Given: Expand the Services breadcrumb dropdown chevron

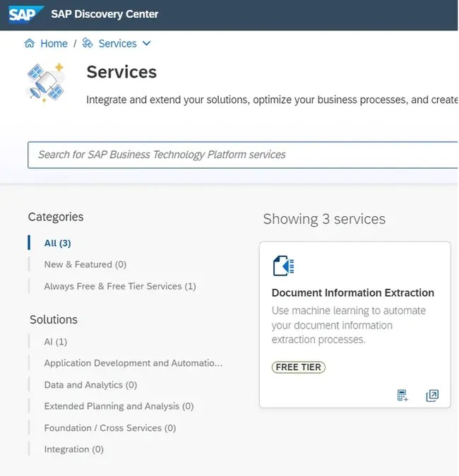Looking at the screenshot, I should (x=147, y=44).
